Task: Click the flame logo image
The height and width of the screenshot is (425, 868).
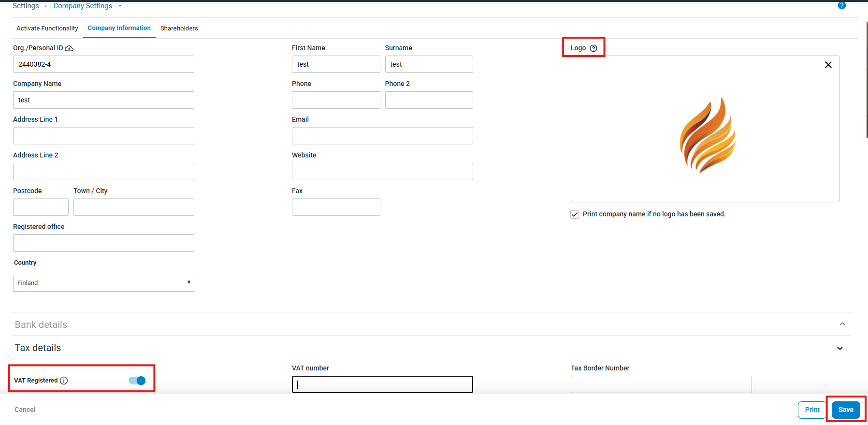Action: click(x=708, y=135)
